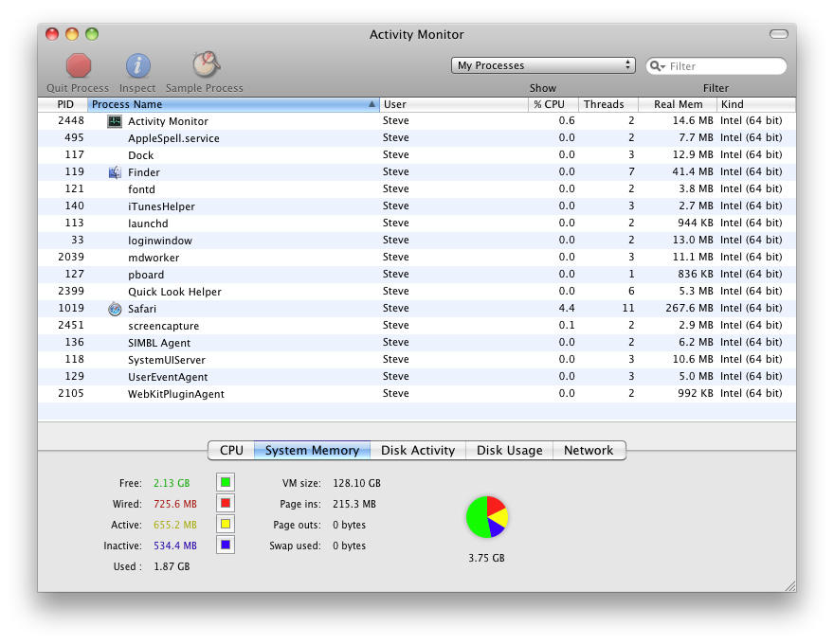This screenshot has height=644, width=834.
Task: Switch to the CPU tab
Action: coord(231,450)
